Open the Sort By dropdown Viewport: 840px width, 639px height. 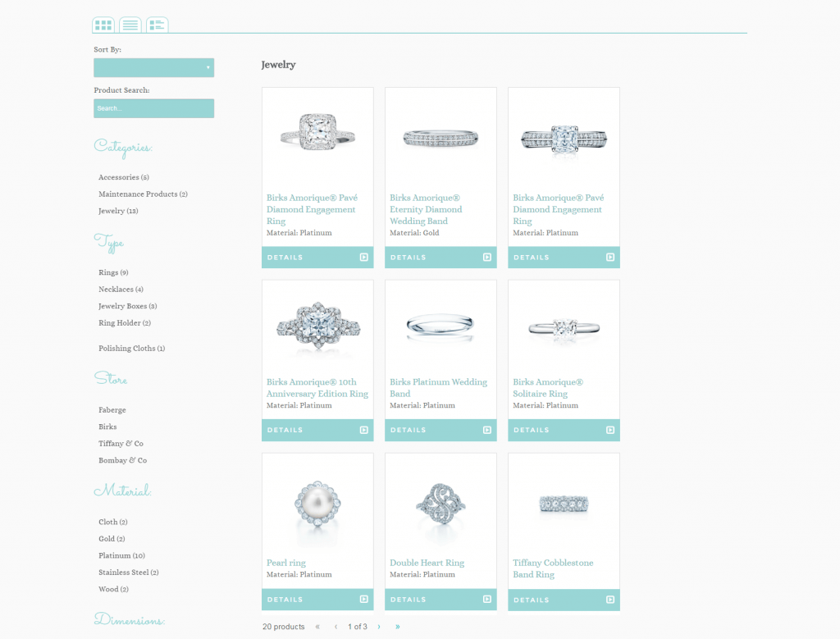154,67
